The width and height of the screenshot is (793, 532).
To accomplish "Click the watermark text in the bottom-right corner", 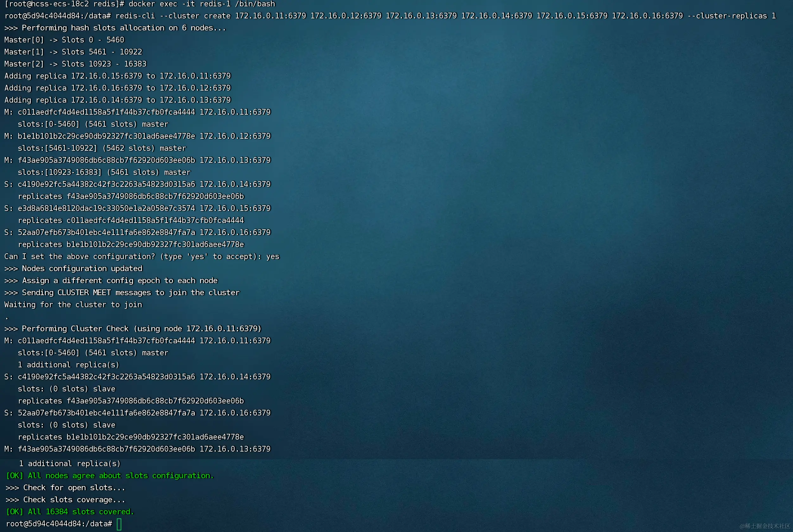I will pyautogui.click(x=764, y=526).
